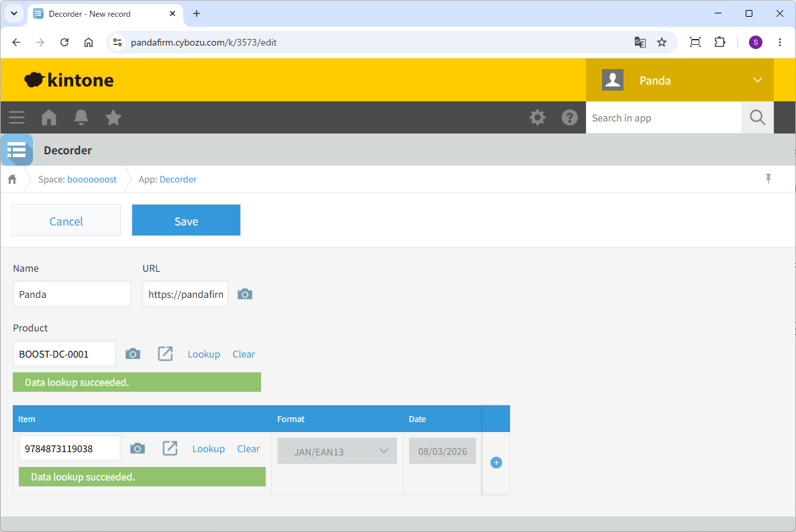Click Clear in the Item row

click(x=248, y=449)
